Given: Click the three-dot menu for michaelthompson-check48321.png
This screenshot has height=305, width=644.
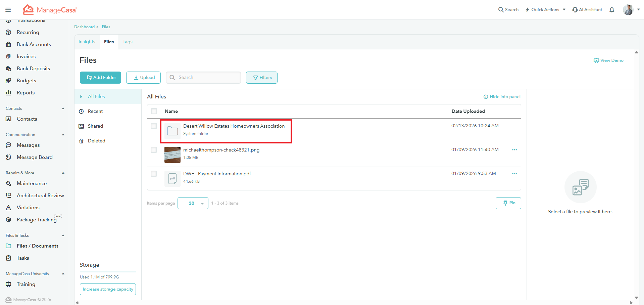Looking at the screenshot, I should click(514, 150).
